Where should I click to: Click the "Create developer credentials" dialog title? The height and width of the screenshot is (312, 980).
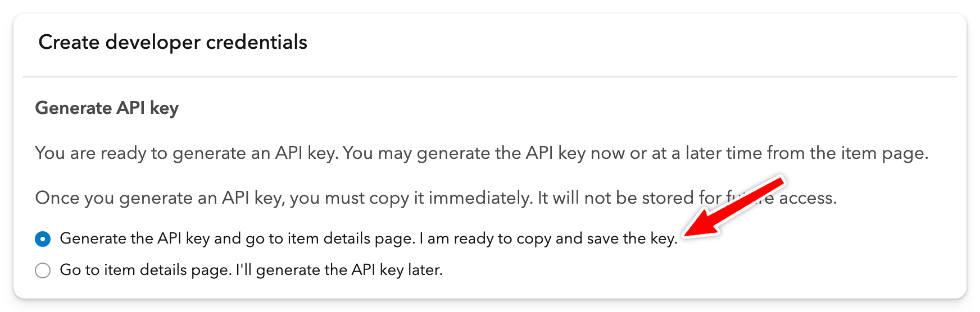173,42
